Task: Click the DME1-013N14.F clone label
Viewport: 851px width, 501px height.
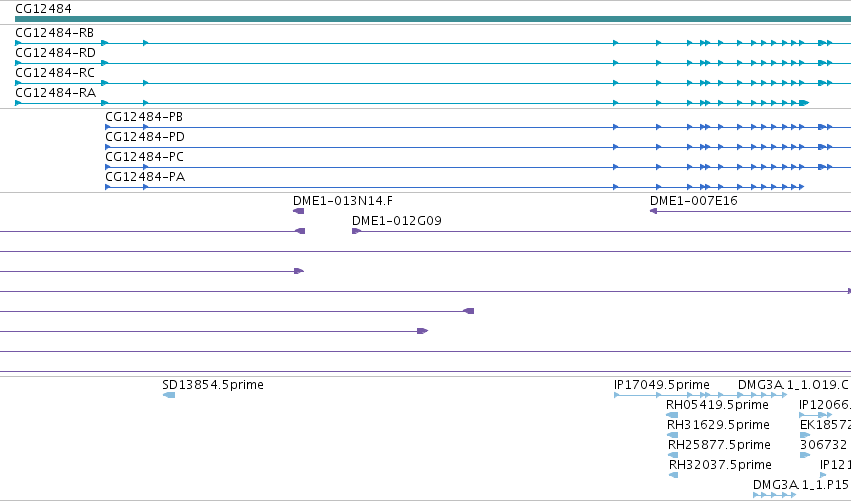Action: tap(343, 201)
